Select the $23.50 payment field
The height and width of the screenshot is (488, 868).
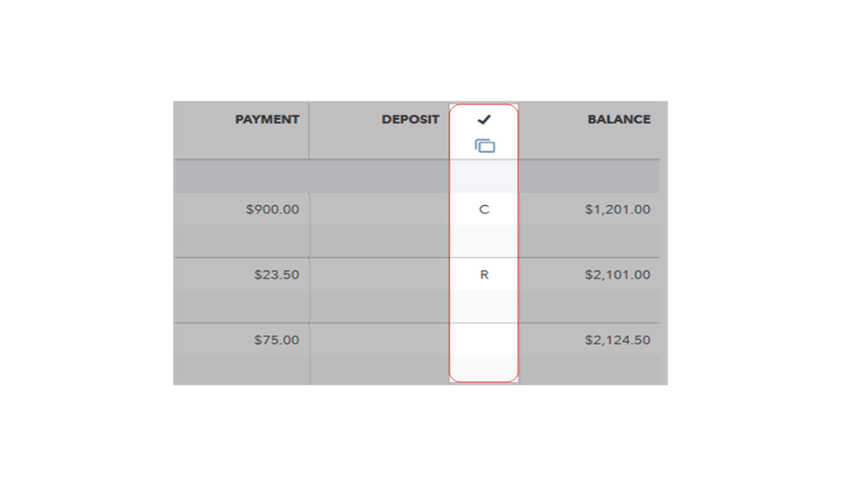pos(276,274)
